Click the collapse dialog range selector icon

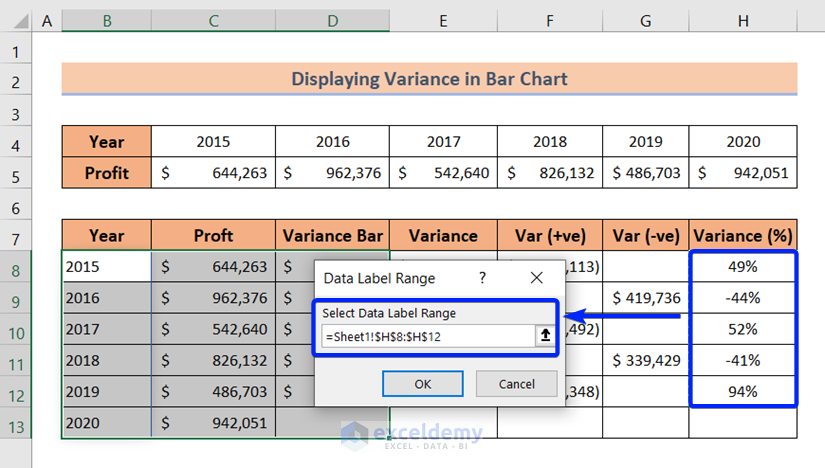(x=545, y=337)
